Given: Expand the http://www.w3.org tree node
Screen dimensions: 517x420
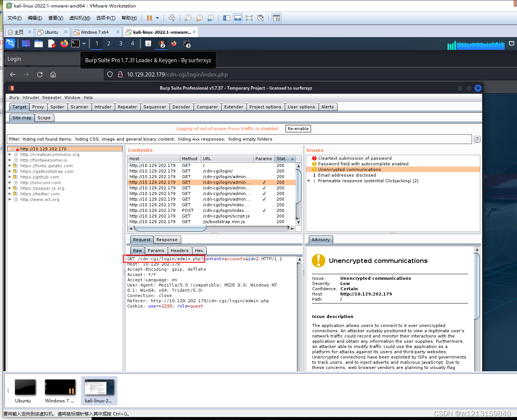Looking at the screenshot, I should (10, 199).
